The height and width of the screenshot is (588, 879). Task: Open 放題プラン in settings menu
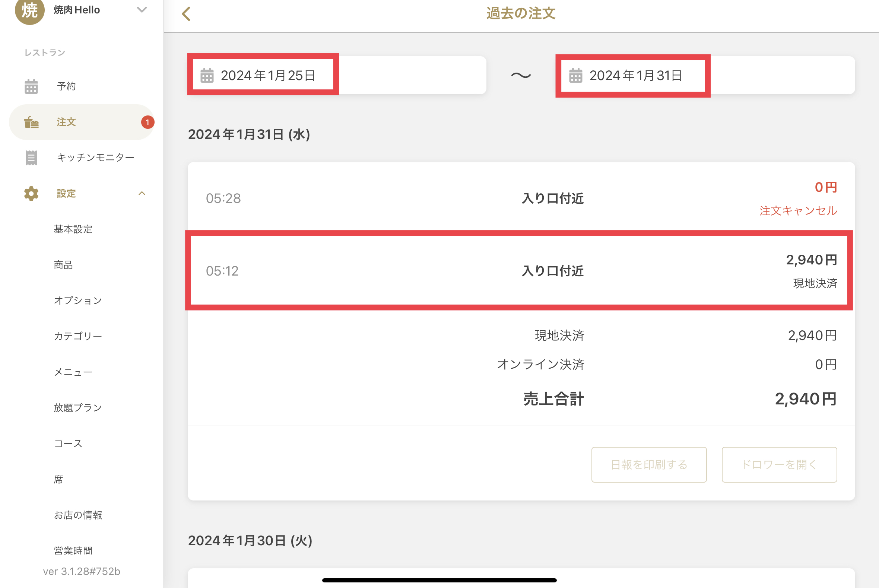78,408
